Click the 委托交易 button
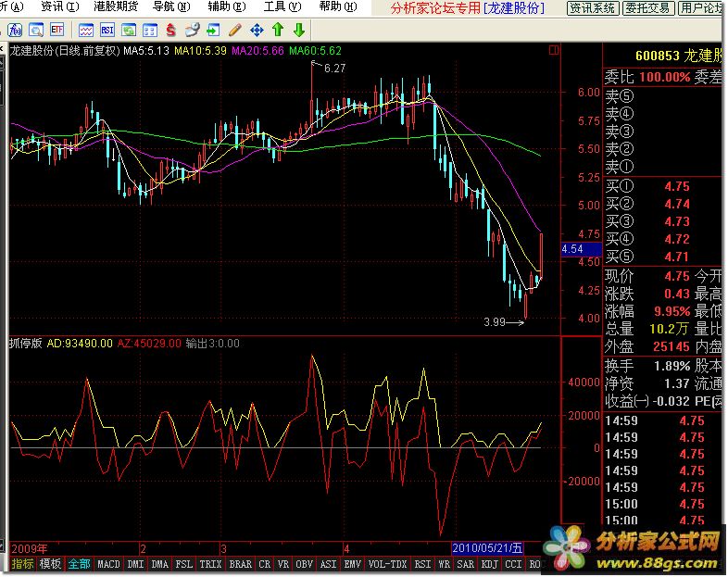728x577 pixels. pos(647,8)
